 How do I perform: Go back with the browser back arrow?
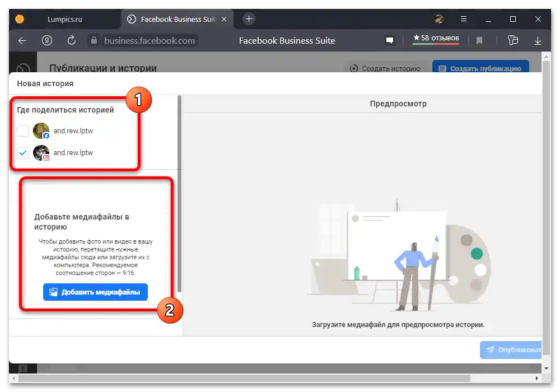(x=22, y=41)
